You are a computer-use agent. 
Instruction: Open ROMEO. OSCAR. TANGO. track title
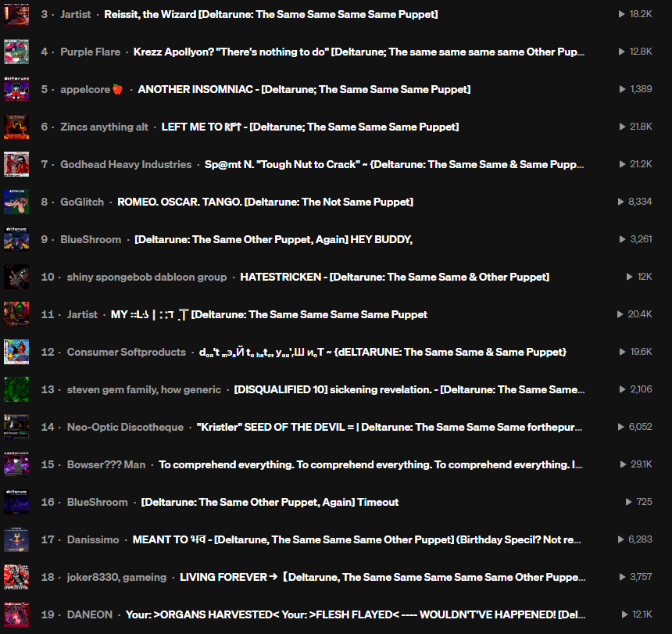click(x=266, y=202)
